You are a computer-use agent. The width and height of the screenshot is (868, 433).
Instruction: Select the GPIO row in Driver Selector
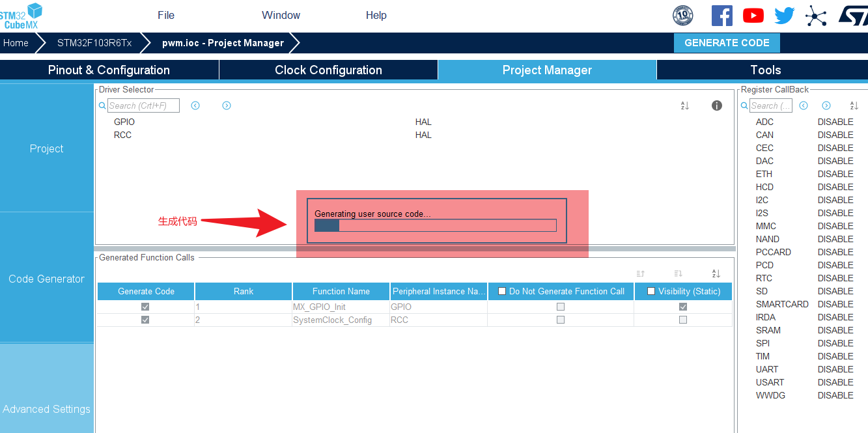(x=414, y=122)
